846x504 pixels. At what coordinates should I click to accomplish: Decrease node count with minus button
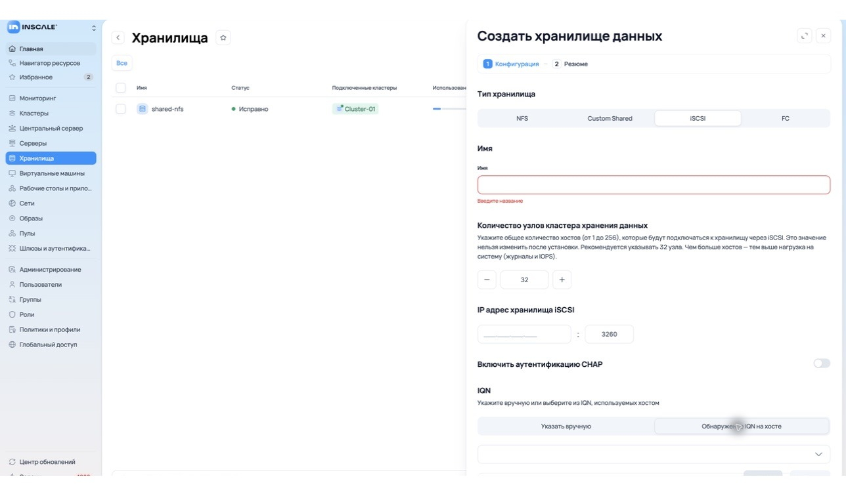click(x=487, y=280)
